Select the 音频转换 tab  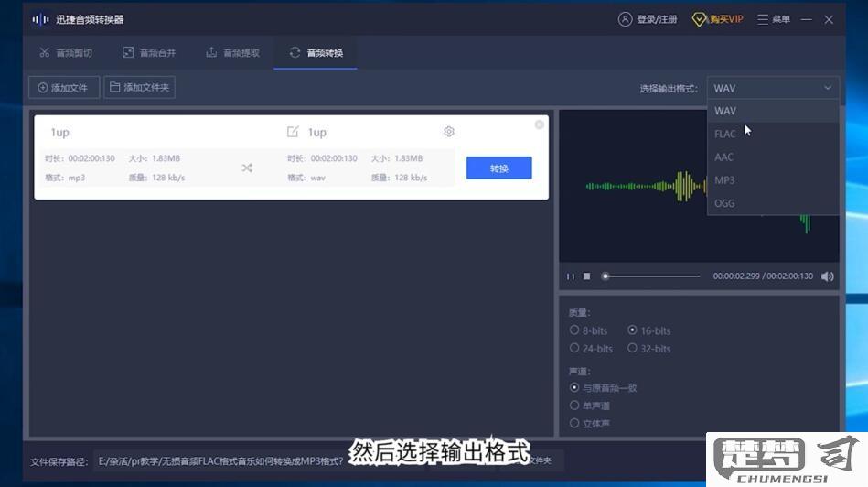pos(316,52)
